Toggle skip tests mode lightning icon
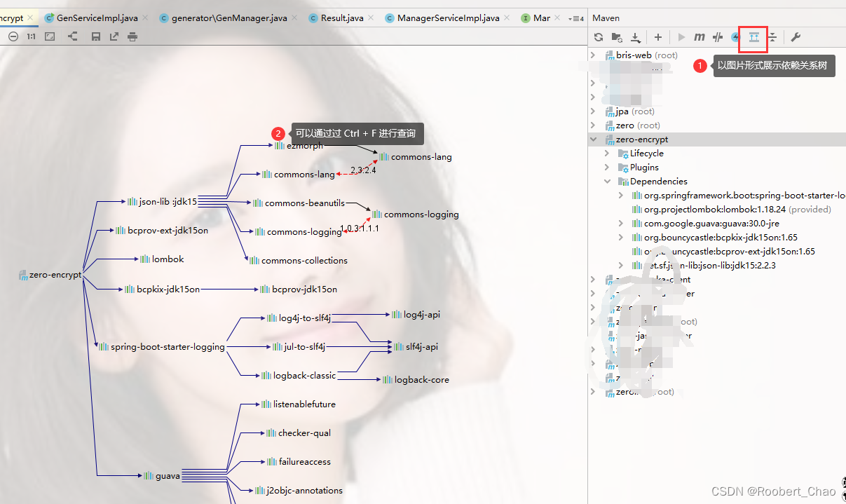The image size is (846, 504). 735,37
